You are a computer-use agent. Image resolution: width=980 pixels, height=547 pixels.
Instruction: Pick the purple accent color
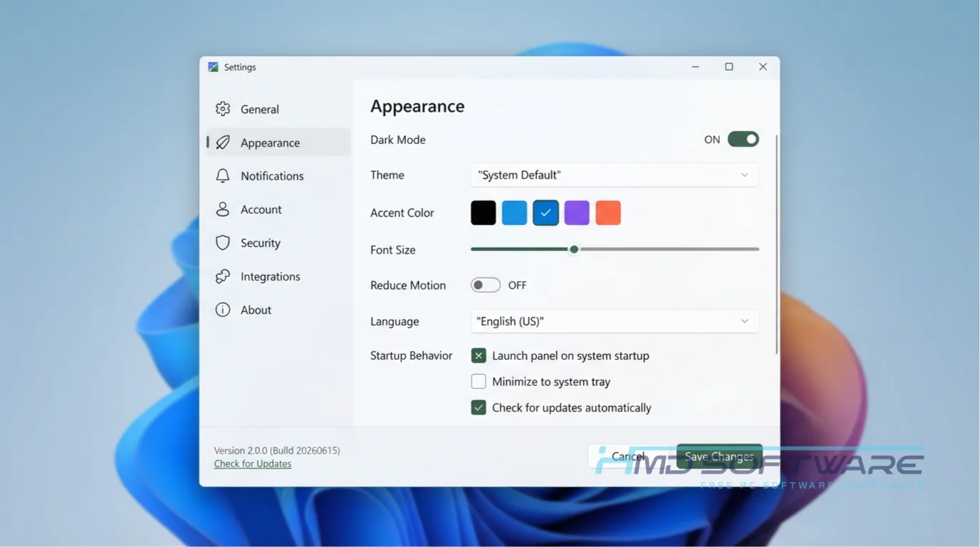(577, 213)
